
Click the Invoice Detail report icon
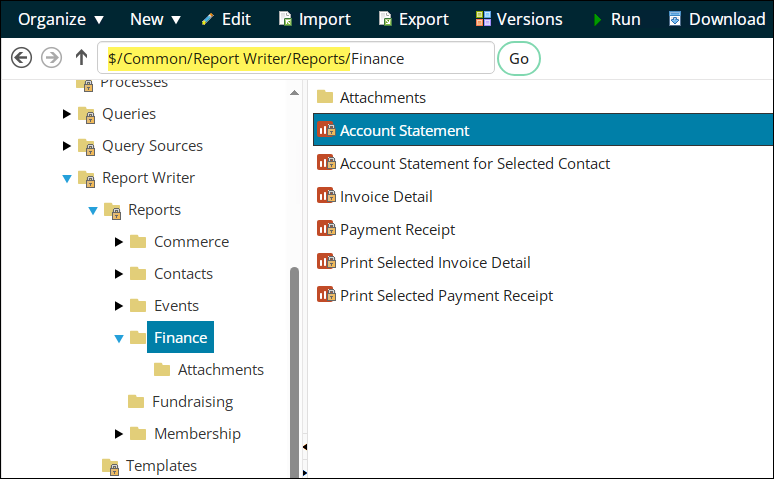click(326, 196)
